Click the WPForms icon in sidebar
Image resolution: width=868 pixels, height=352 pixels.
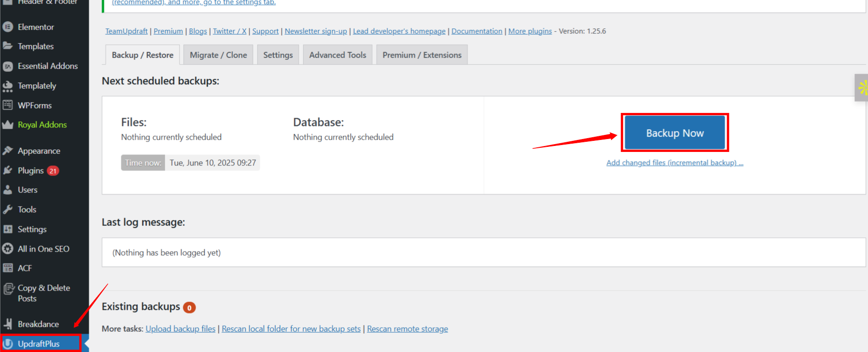click(8, 105)
